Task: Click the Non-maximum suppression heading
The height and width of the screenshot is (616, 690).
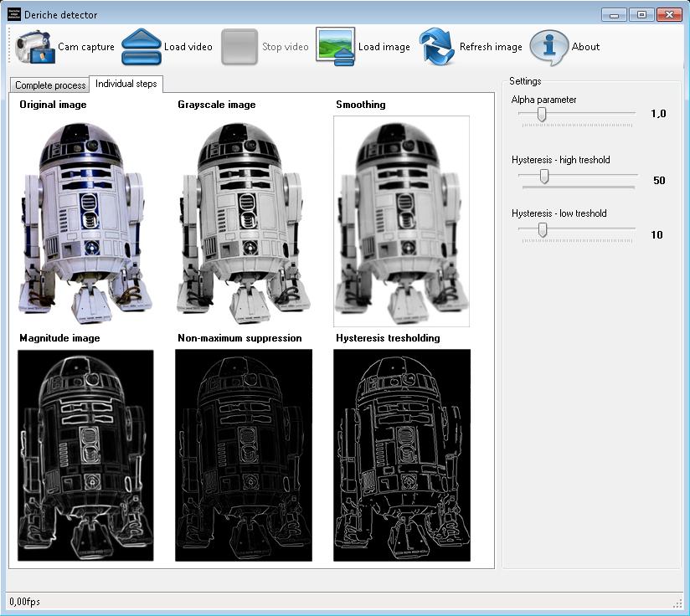Action: point(239,338)
